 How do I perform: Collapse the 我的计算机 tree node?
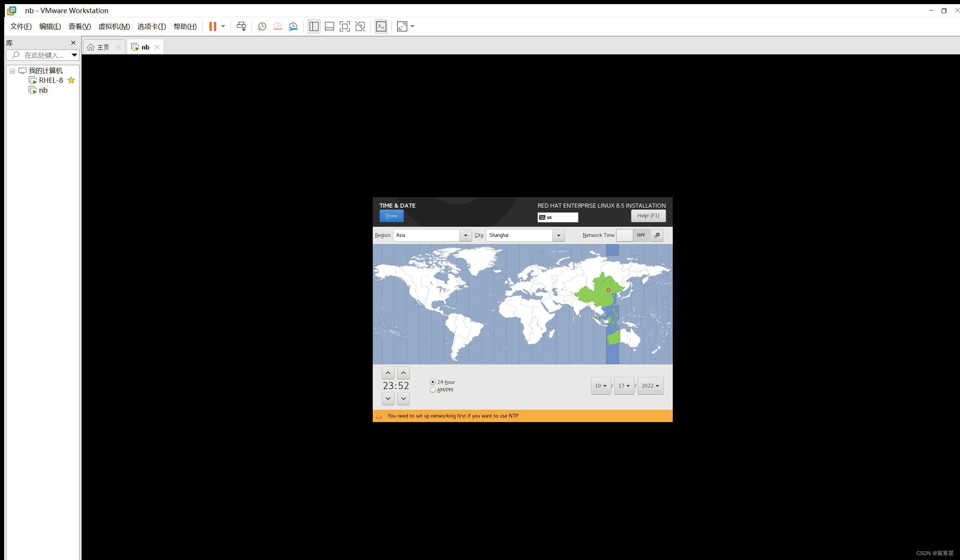(x=13, y=71)
